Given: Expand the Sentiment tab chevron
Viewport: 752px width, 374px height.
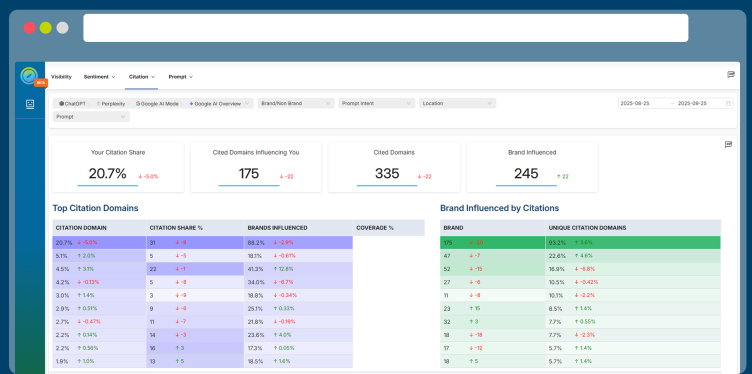Looking at the screenshot, I should point(113,77).
